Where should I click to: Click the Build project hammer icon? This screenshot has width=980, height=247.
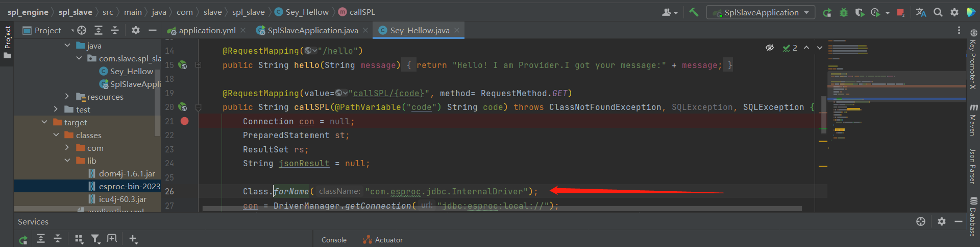coord(694,12)
